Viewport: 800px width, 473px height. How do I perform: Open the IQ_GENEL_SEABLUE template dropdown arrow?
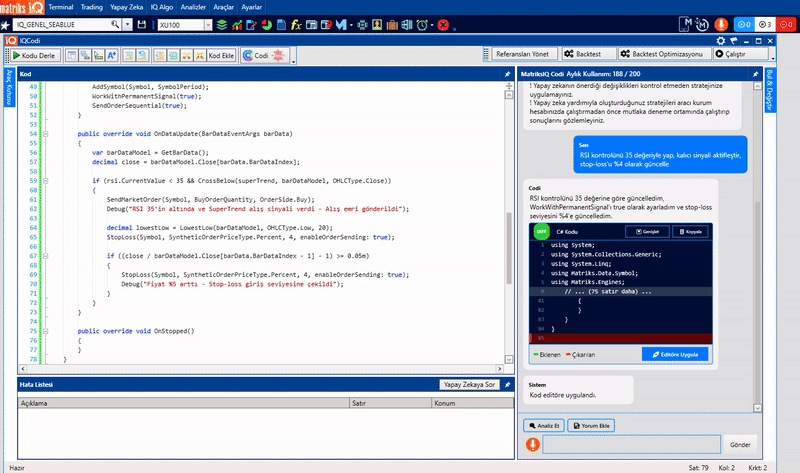tap(128, 24)
